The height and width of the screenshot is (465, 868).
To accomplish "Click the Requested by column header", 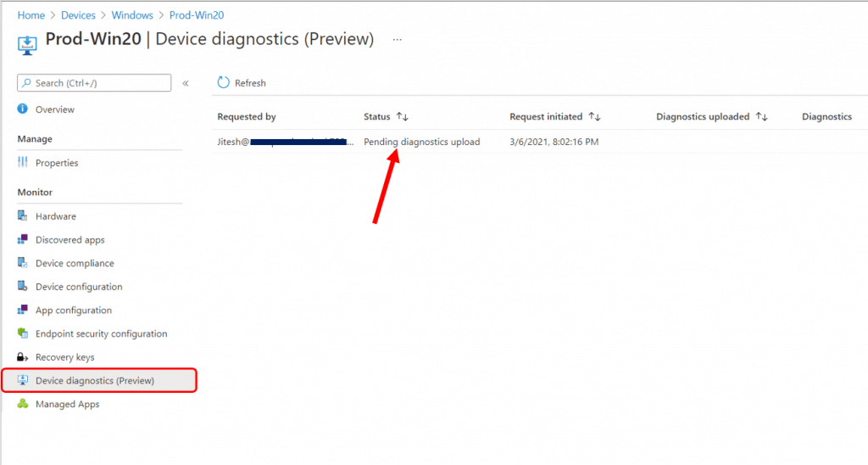I will point(247,116).
